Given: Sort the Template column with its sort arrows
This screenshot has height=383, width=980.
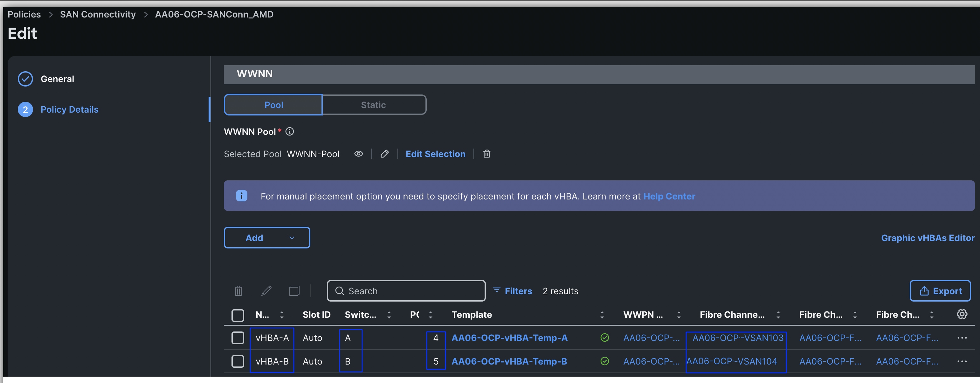Looking at the screenshot, I should (602, 315).
